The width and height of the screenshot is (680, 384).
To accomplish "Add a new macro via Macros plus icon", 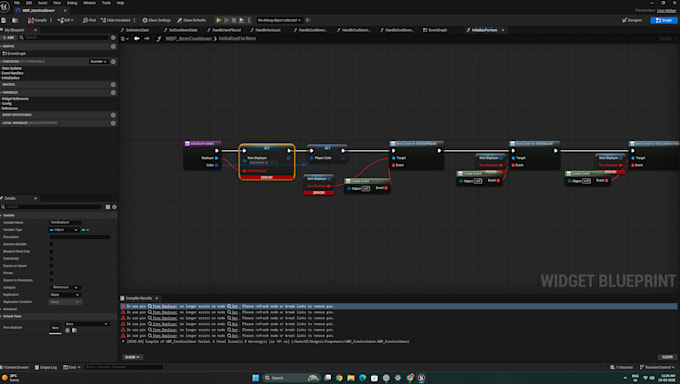I will [113, 85].
